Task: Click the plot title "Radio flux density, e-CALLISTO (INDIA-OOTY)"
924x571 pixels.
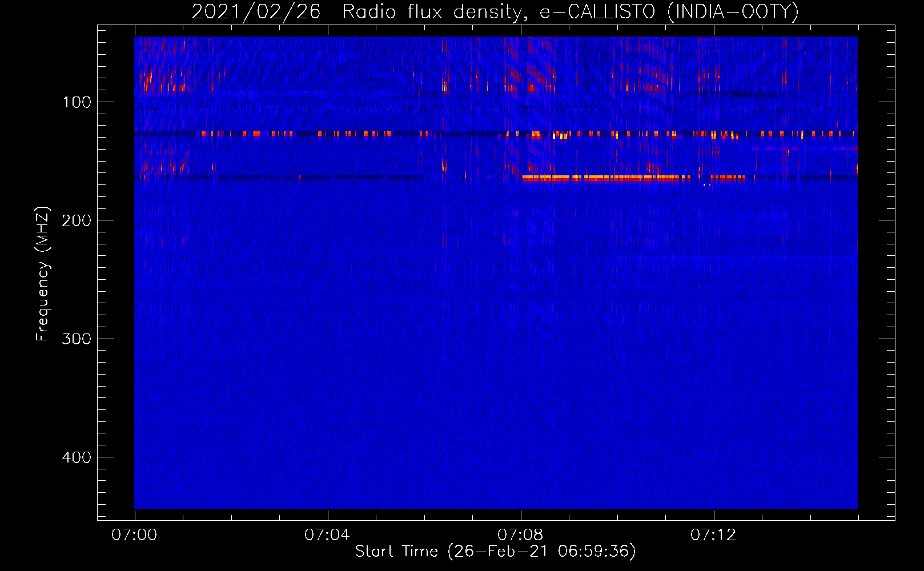Action: pos(570,12)
